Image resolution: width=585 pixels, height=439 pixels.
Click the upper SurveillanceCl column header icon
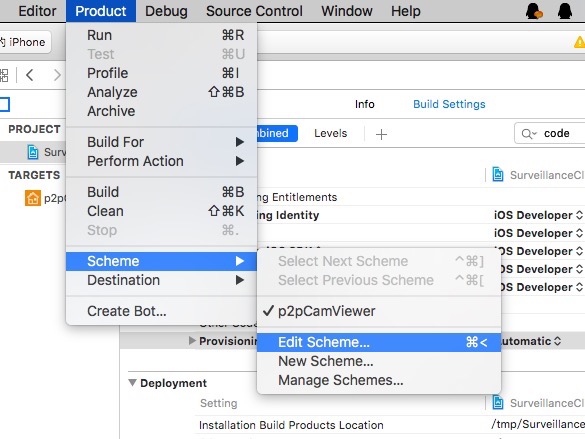[x=498, y=174]
